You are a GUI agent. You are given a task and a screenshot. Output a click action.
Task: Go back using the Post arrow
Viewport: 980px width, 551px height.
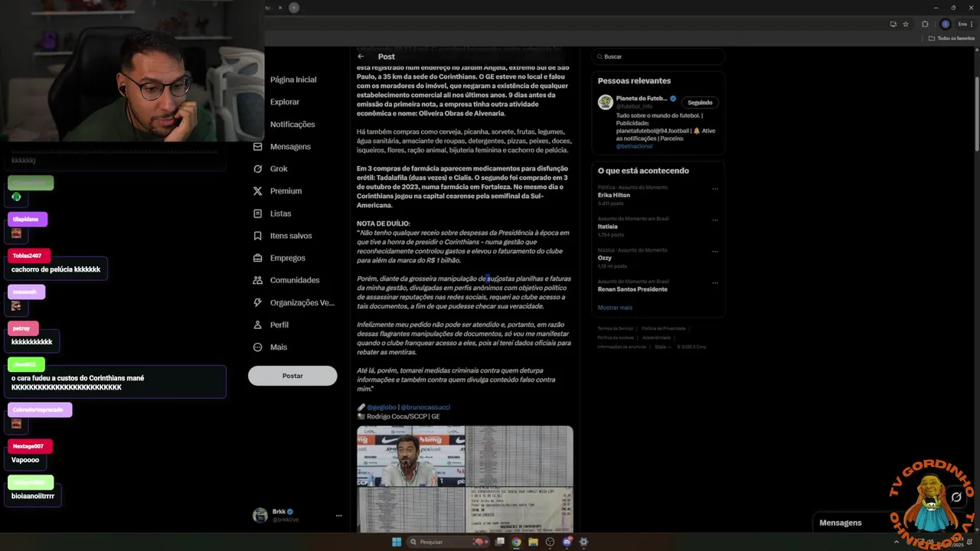tap(361, 57)
